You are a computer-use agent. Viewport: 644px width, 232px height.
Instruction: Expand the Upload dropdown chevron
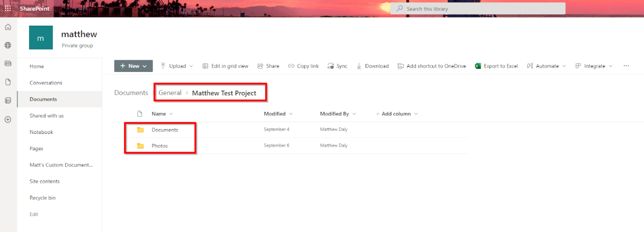191,66
